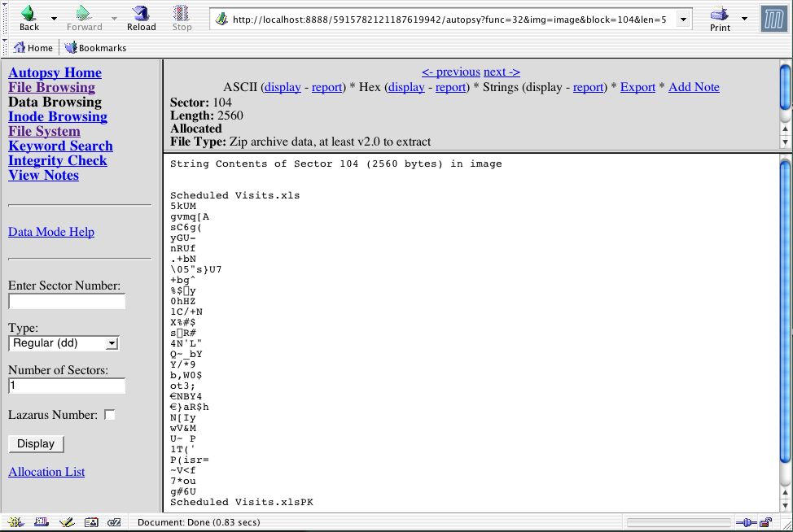Click the Mozilla throbber logo

(x=773, y=19)
